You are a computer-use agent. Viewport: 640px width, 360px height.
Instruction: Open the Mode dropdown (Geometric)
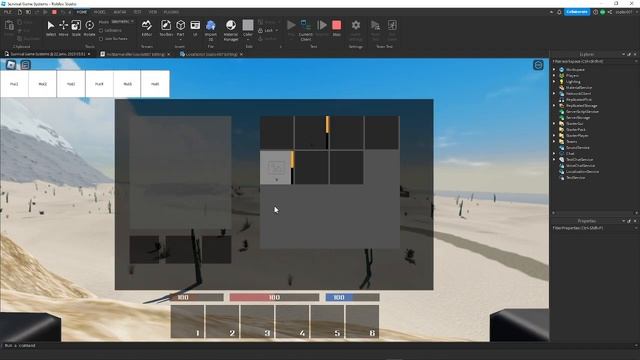click(x=122, y=22)
